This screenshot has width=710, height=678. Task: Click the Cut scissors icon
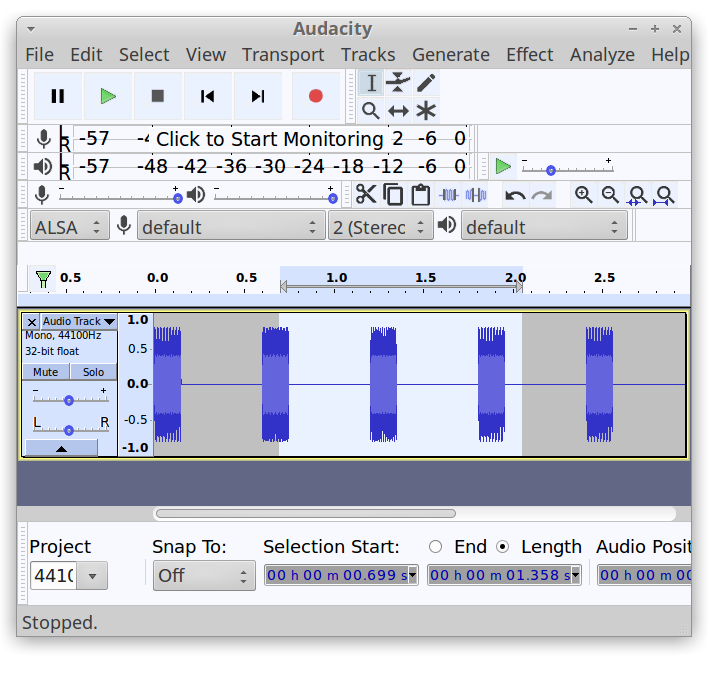(x=366, y=195)
